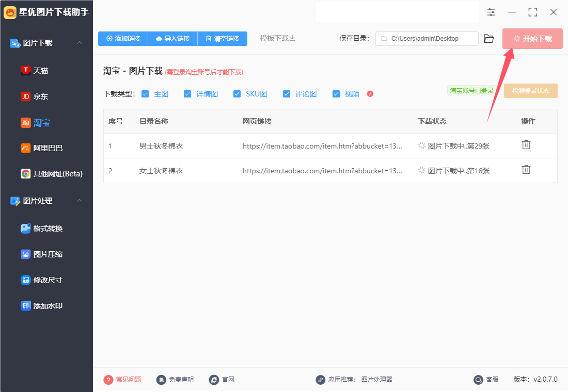Click the 版本 v2.0.7.0 label
This screenshot has width=568, height=392.
[535, 379]
